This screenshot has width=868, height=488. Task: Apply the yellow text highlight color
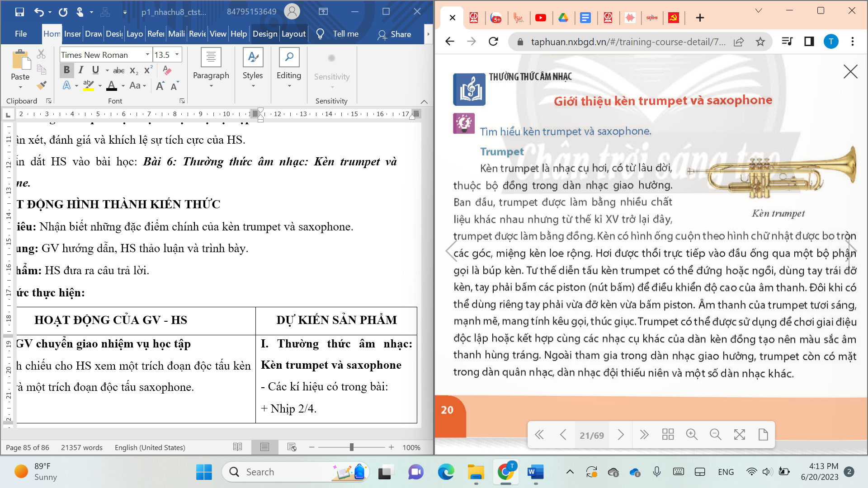coord(89,85)
